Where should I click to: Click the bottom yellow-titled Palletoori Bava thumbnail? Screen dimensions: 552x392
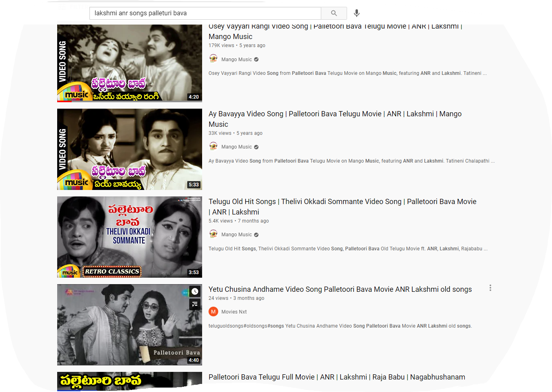click(x=130, y=382)
